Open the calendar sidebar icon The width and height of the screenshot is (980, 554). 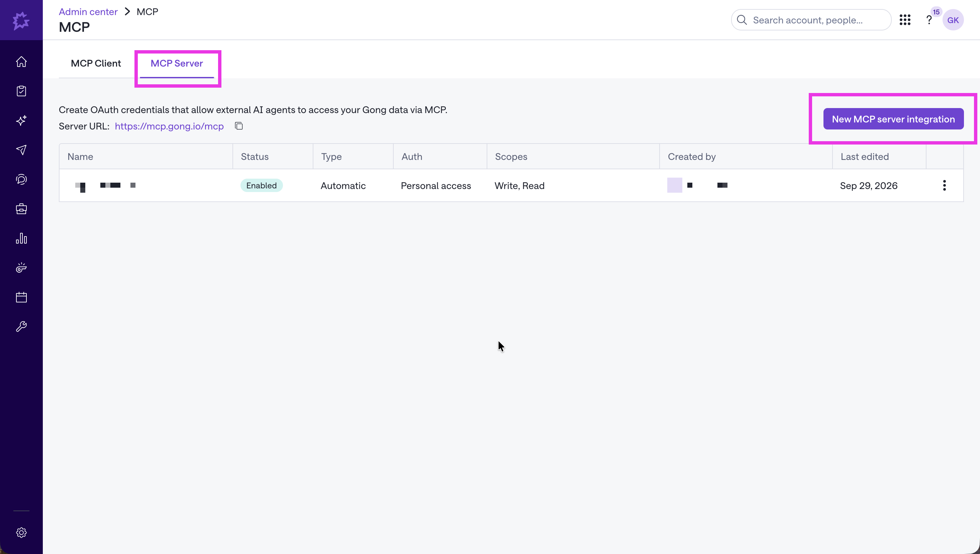tap(21, 297)
